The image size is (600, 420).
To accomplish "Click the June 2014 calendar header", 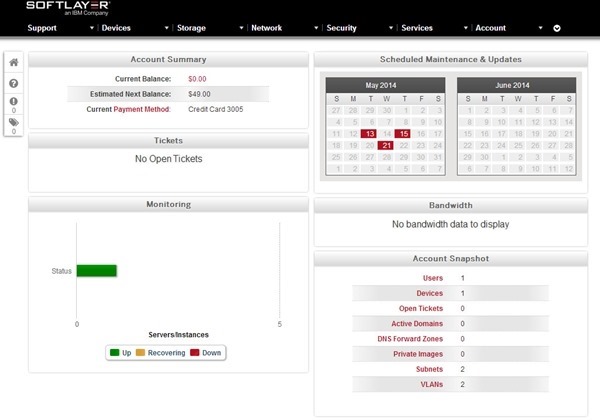I will coord(517,85).
